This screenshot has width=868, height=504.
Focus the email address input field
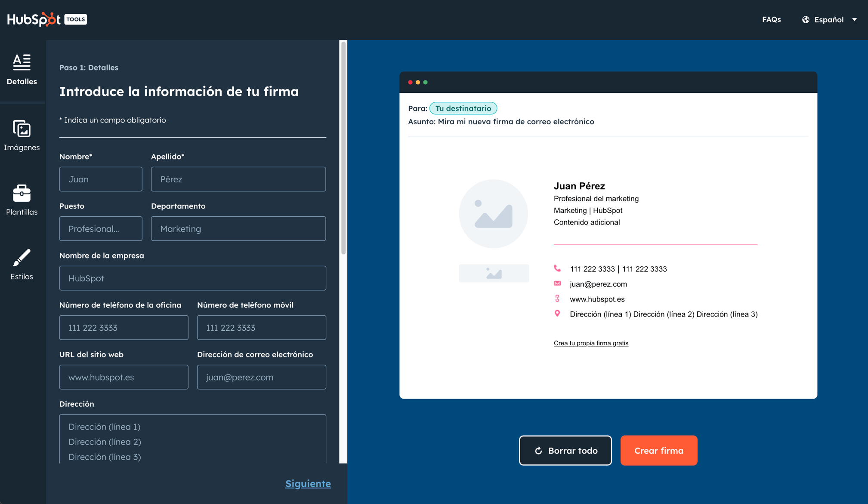[x=262, y=377]
